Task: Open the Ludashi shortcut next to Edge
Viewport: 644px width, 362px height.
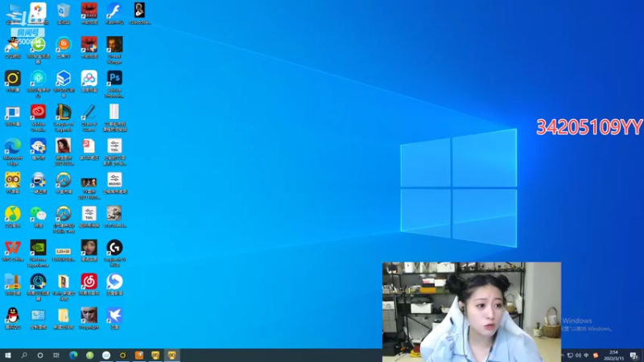Action: point(38,150)
